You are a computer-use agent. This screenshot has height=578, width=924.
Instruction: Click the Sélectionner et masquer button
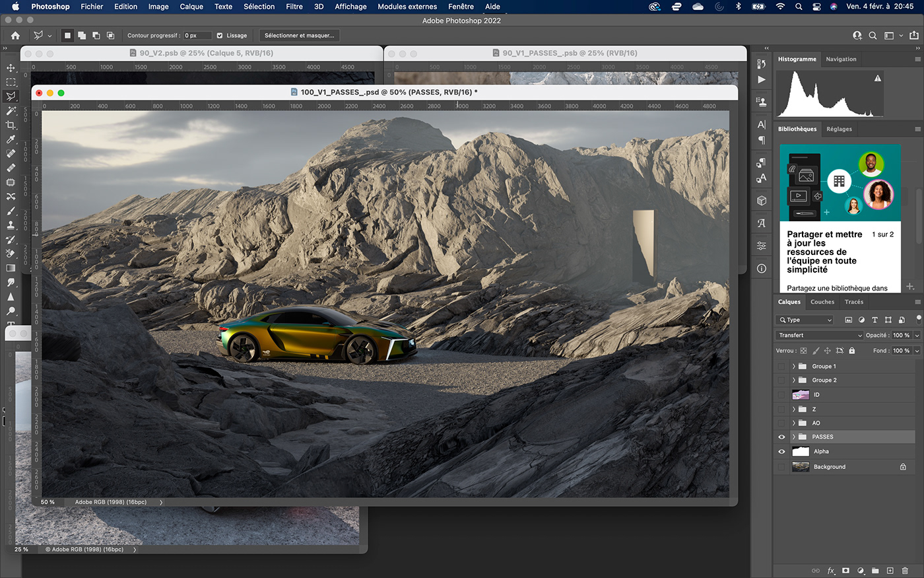coord(299,36)
